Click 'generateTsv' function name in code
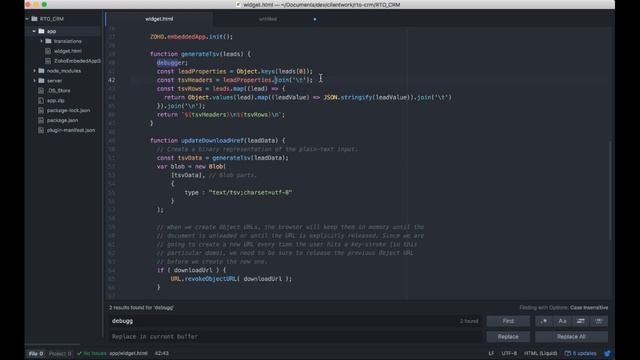The height and width of the screenshot is (360, 640). click(200, 54)
